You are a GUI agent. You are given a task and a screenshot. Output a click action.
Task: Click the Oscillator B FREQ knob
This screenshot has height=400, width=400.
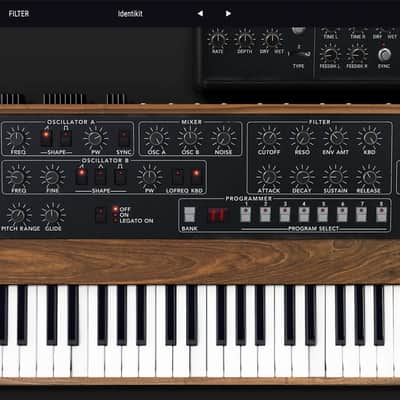coord(18,177)
